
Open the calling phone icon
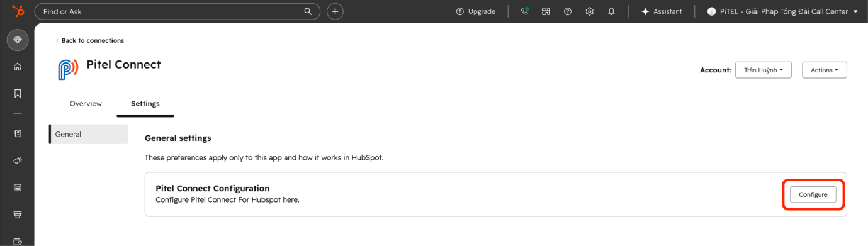coord(524,11)
